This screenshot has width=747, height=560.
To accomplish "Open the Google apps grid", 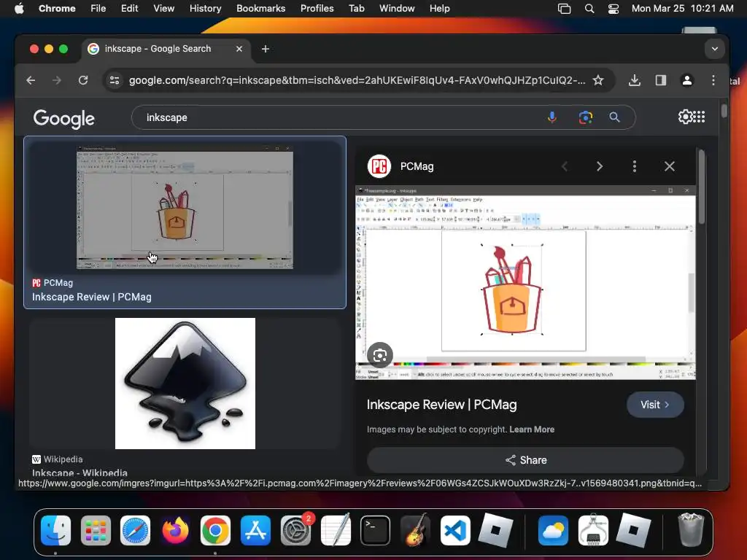I will [699, 117].
